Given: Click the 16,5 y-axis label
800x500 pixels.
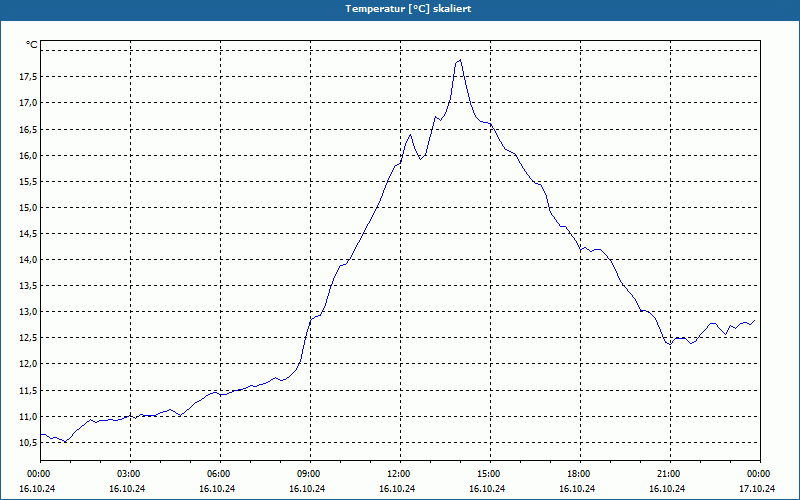Looking at the screenshot, I should click(27, 129).
